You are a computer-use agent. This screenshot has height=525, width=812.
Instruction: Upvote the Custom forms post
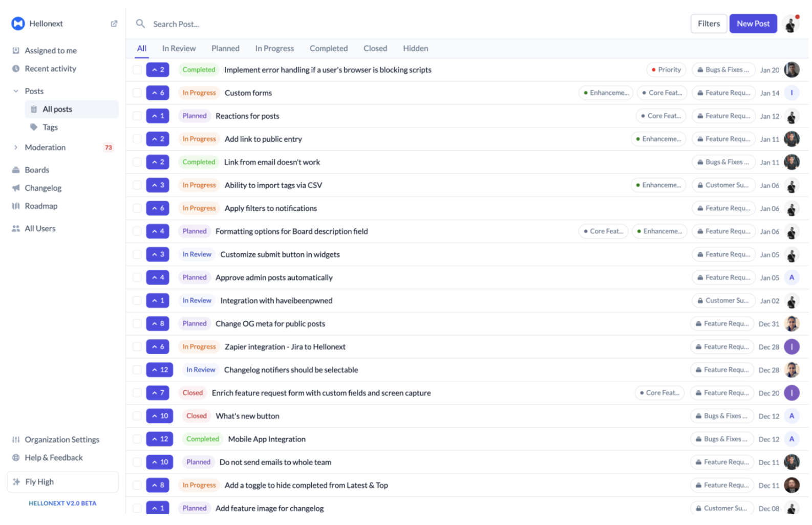click(x=158, y=93)
